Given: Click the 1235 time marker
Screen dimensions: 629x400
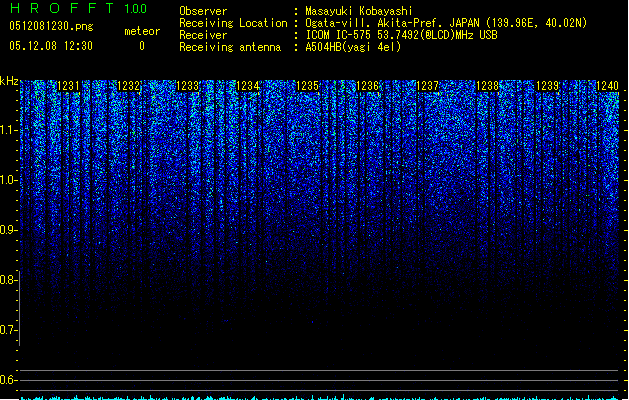Looking at the screenshot, I should 307,86.
